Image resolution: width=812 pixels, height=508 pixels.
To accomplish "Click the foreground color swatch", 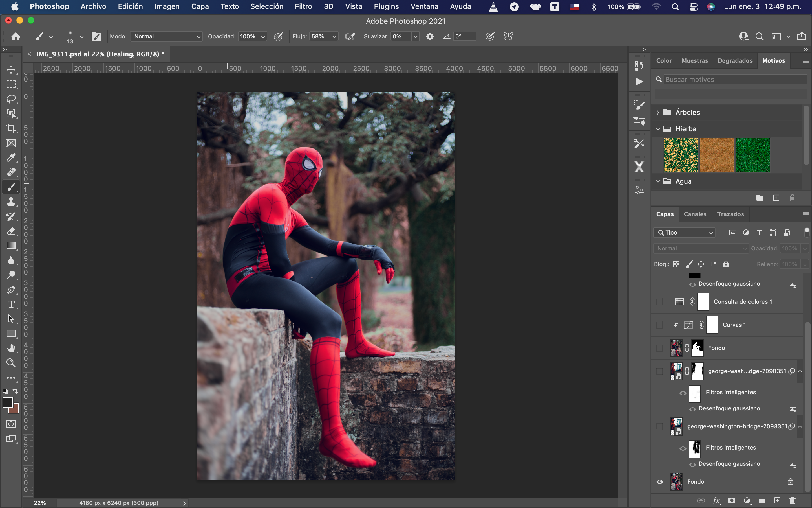I will [x=8, y=402].
